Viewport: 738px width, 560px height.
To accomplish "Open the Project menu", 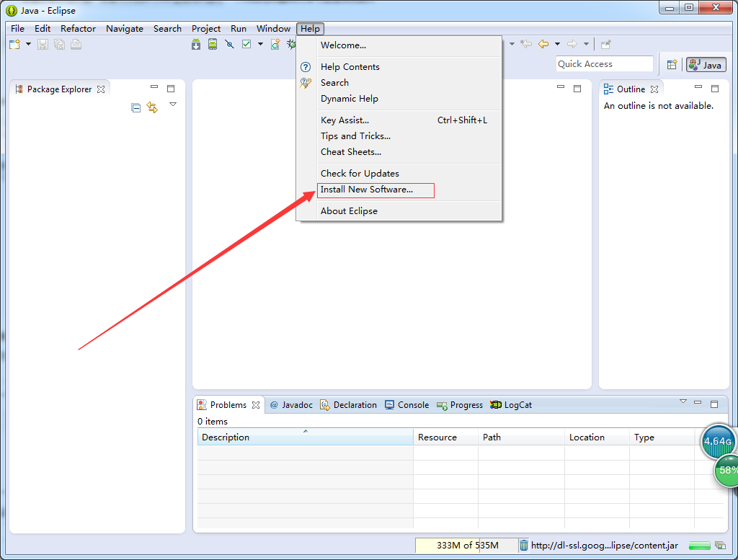I will [x=206, y=29].
